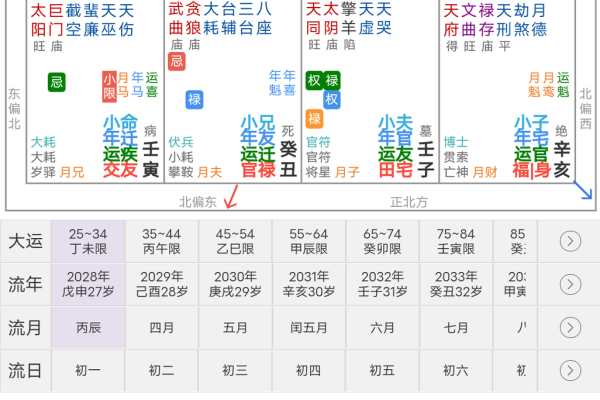Tap 月夫 label in 丑 palace
Viewport: 600px width, 400px height.
coord(210,172)
